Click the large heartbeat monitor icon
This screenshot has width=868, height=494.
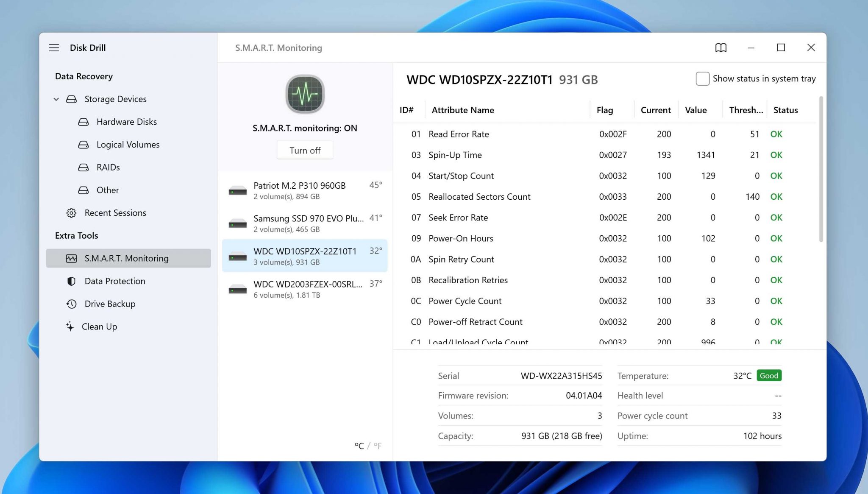[305, 94]
